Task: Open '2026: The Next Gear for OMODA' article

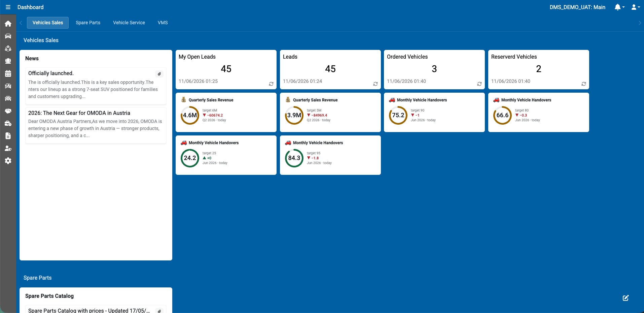Action: (x=96, y=125)
